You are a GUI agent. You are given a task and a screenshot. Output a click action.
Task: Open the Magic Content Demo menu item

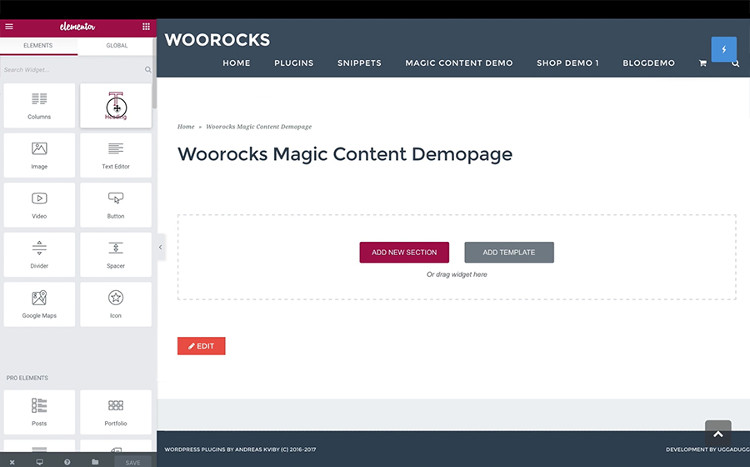[459, 63]
